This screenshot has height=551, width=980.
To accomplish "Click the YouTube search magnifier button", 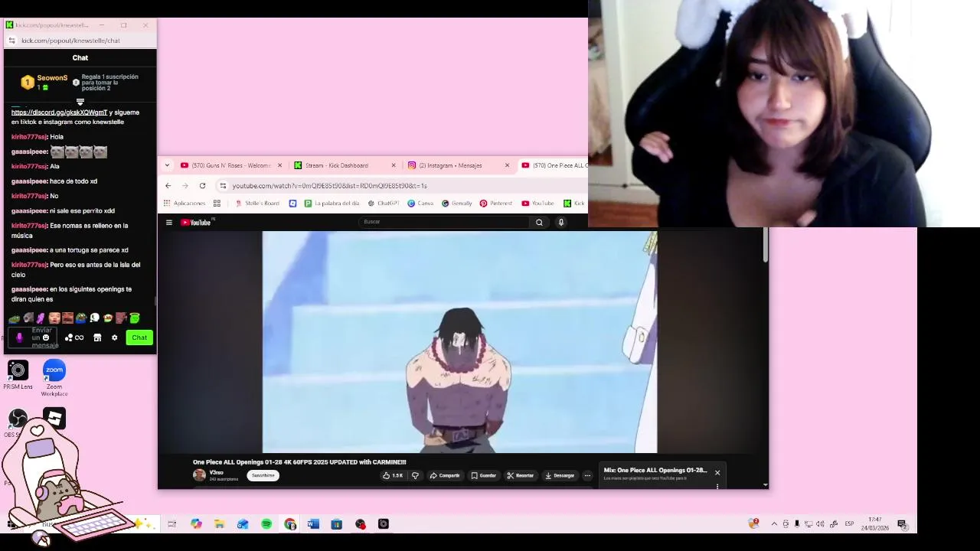I will (539, 222).
